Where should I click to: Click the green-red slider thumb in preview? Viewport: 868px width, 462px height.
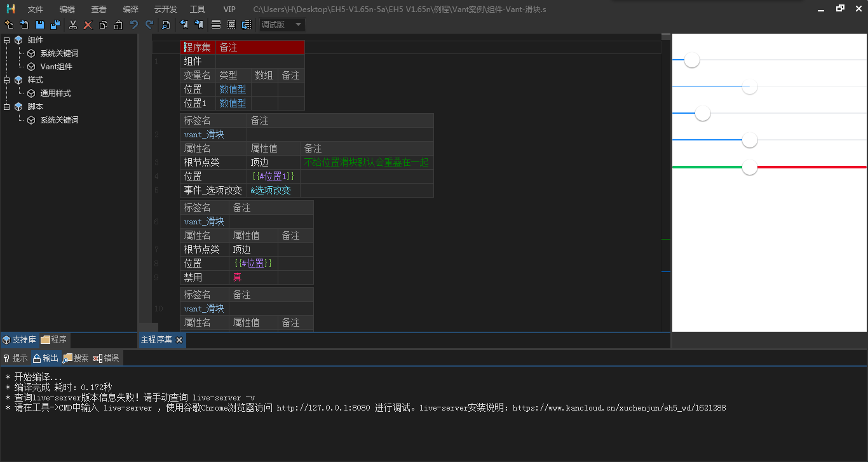tap(750, 167)
